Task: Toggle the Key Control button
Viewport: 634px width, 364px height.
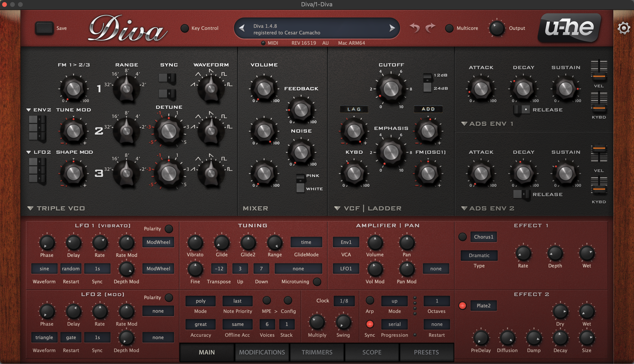Action: click(184, 28)
